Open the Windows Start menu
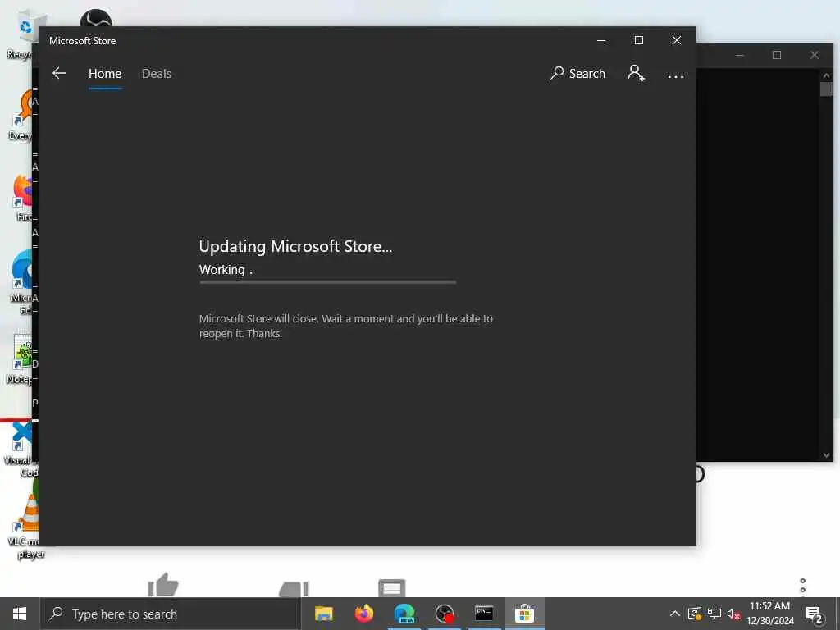The height and width of the screenshot is (630, 840). 20,614
